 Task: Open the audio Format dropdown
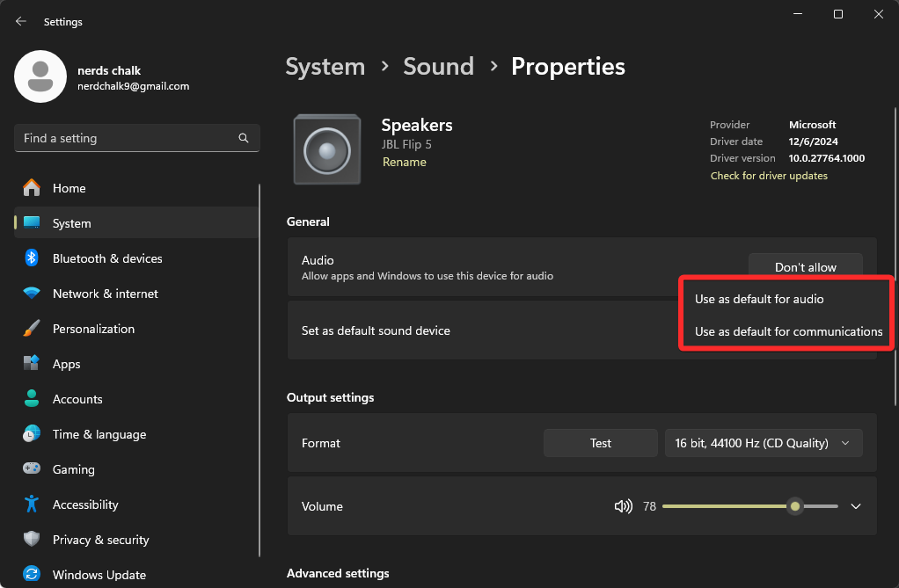(763, 443)
